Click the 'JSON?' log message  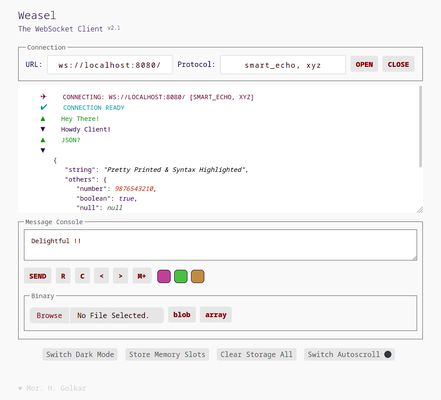[x=71, y=140]
